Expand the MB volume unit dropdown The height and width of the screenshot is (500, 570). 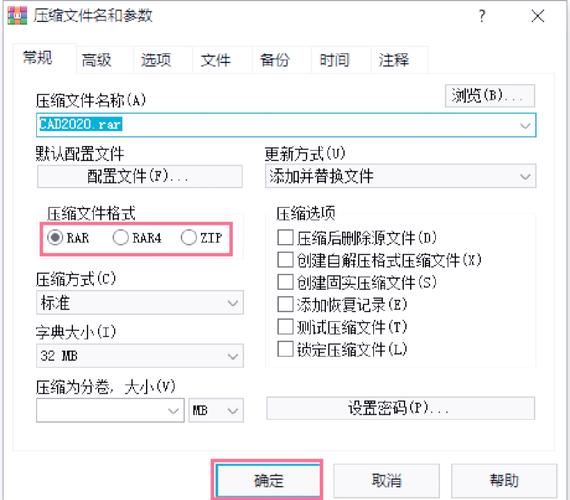pyautogui.click(x=216, y=411)
